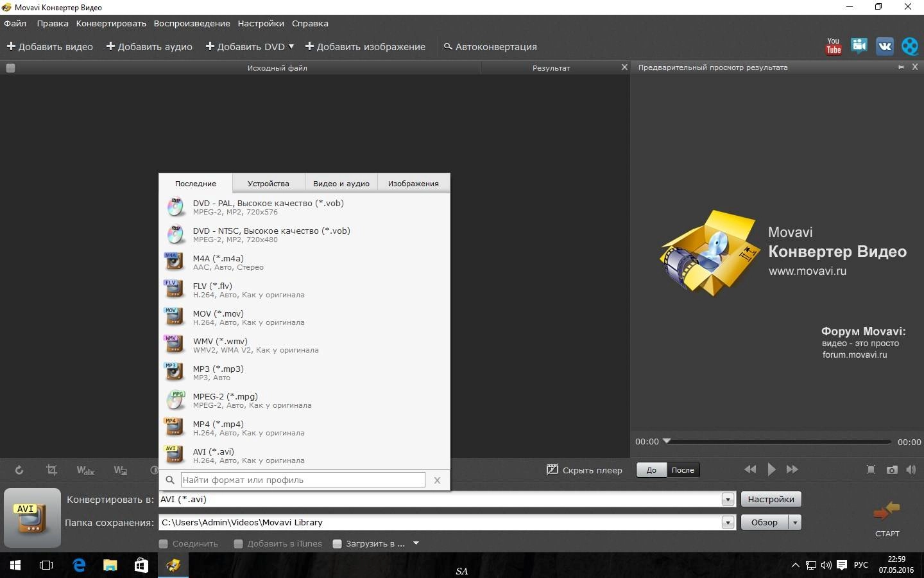Click the Настройки button next to format
This screenshot has width=924, height=578.
click(x=771, y=499)
